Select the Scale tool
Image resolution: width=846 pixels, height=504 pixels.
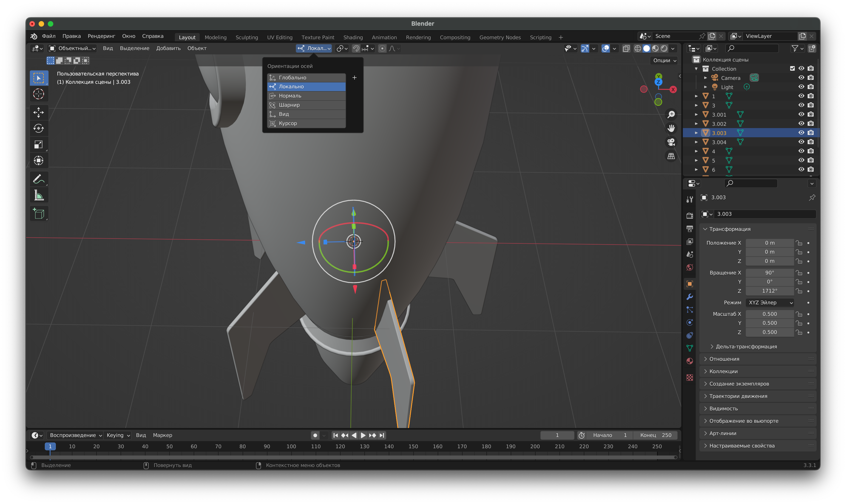tap(38, 144)
